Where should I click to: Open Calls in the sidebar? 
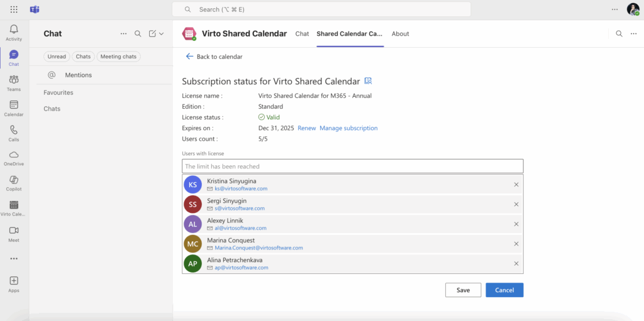tap(14, 133)
